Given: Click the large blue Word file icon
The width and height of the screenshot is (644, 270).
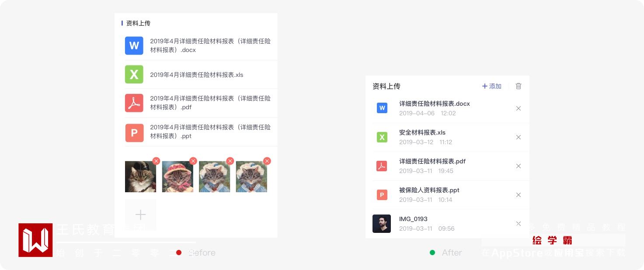Looking at the screenshot, I should click(x=134, y=45).
